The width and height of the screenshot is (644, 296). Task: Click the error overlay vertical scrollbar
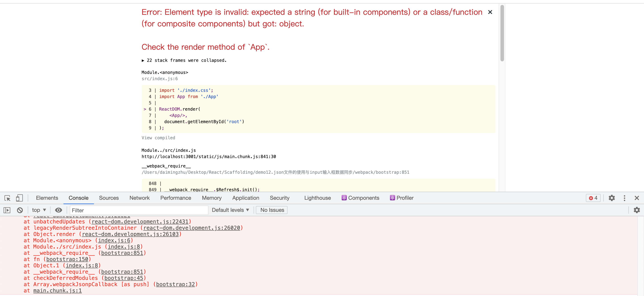502,33
